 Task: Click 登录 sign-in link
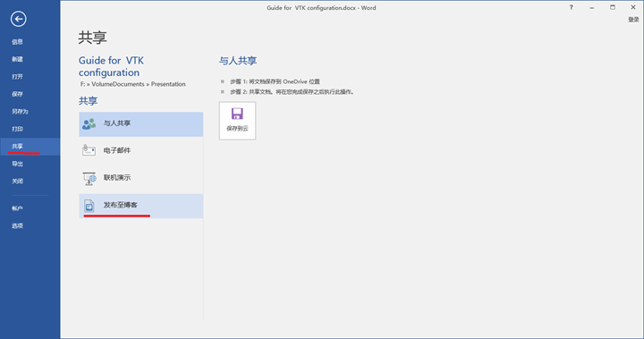633,20
